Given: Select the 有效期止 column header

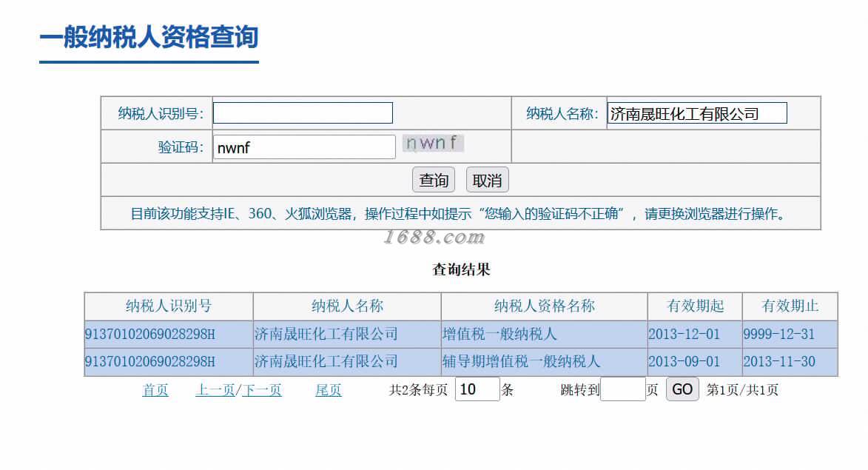Looking at the screenshot, I should coord(790,306).
